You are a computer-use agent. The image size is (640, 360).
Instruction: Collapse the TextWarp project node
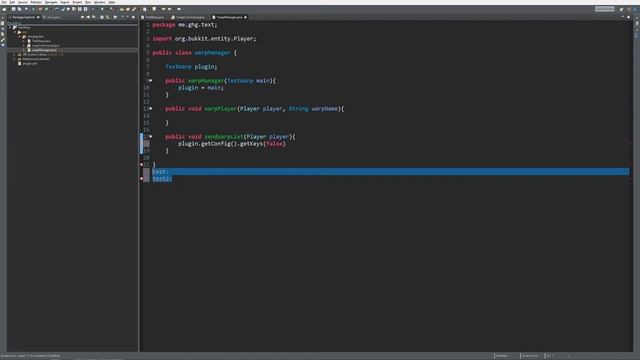point(10,27)
